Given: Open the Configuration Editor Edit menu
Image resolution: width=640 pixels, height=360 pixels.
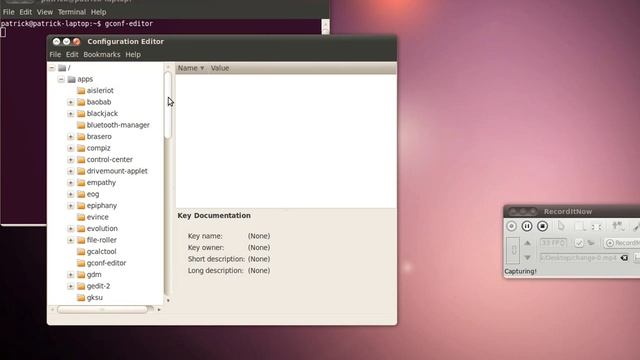Looking at the screenshot, I should [72, 55].
